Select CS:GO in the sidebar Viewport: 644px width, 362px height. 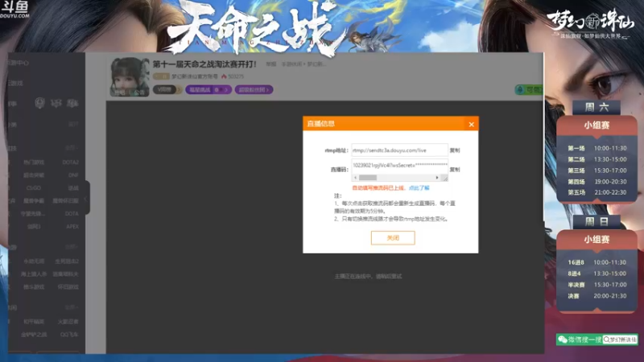(x=33, y=188)
